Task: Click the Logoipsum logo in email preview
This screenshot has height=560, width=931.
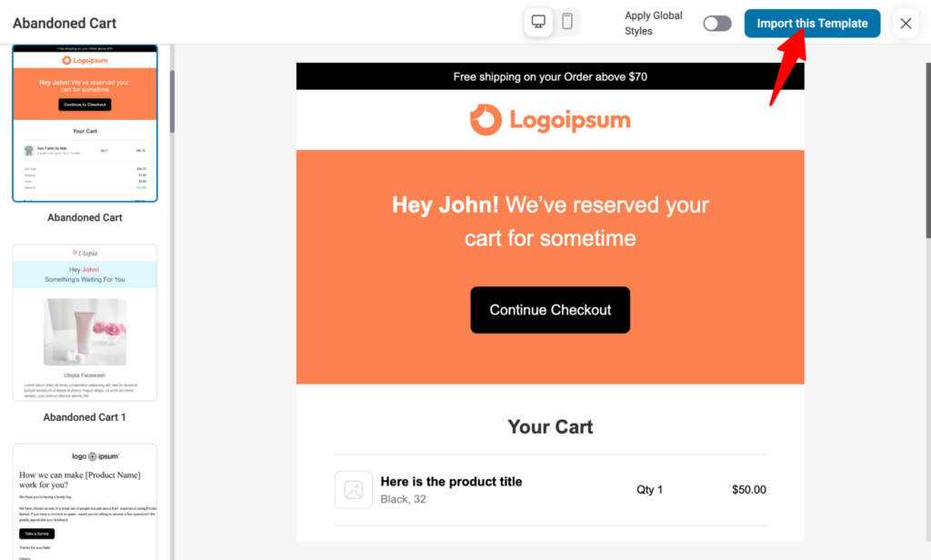Action: coord(550,120)
